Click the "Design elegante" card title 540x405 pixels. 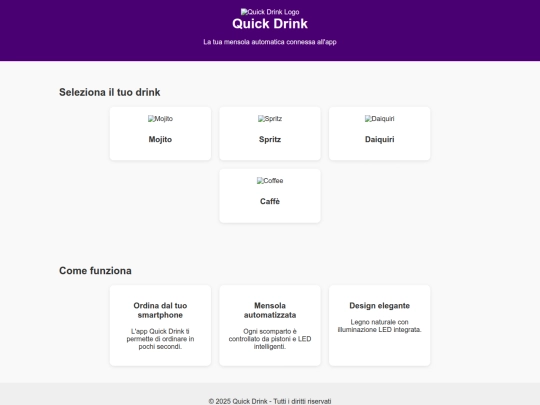[379, 305]
